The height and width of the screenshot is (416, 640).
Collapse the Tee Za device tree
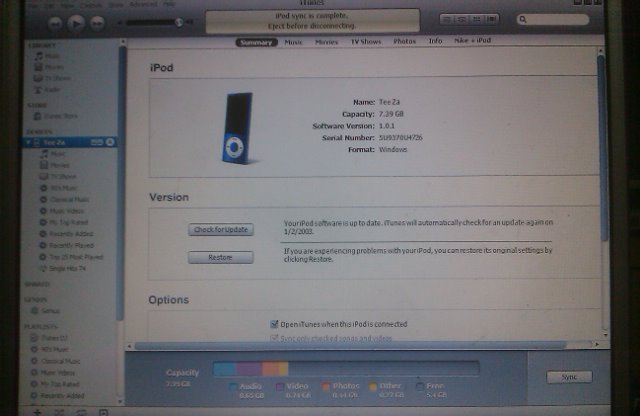tap(29, 143)
